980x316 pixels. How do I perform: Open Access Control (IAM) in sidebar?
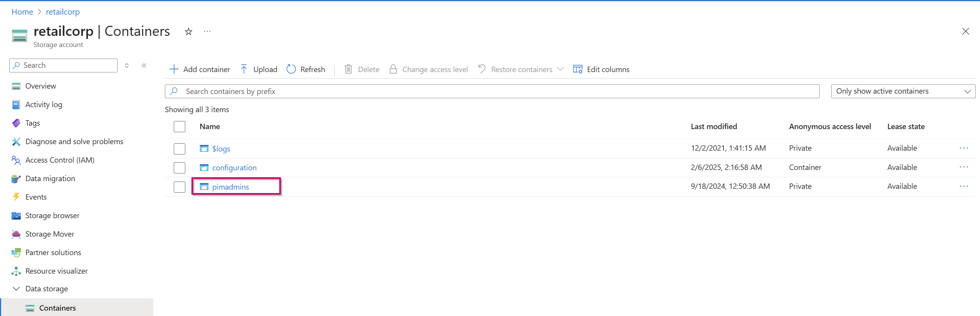[x=60, y=160]
